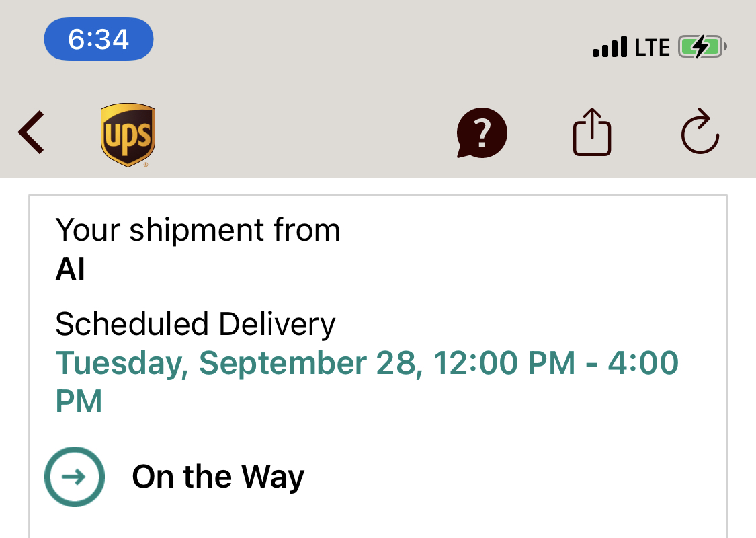Tap the LTE network indicator
Viewport: 756px width, 538px height.
(x=652, y=48)
